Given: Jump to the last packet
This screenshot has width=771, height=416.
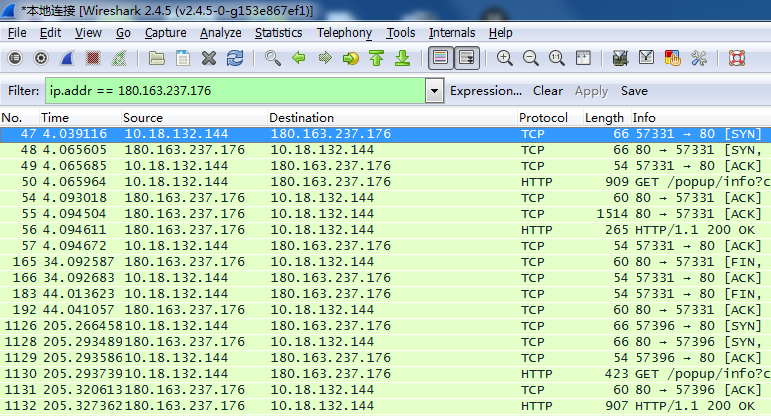Looking at the screenshot, I should pyautogui.click(x=403, y=58).
